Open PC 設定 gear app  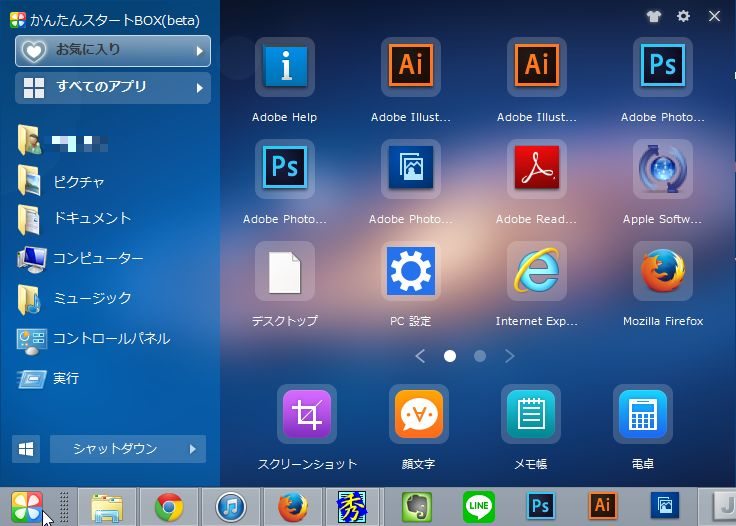[411, 271]
